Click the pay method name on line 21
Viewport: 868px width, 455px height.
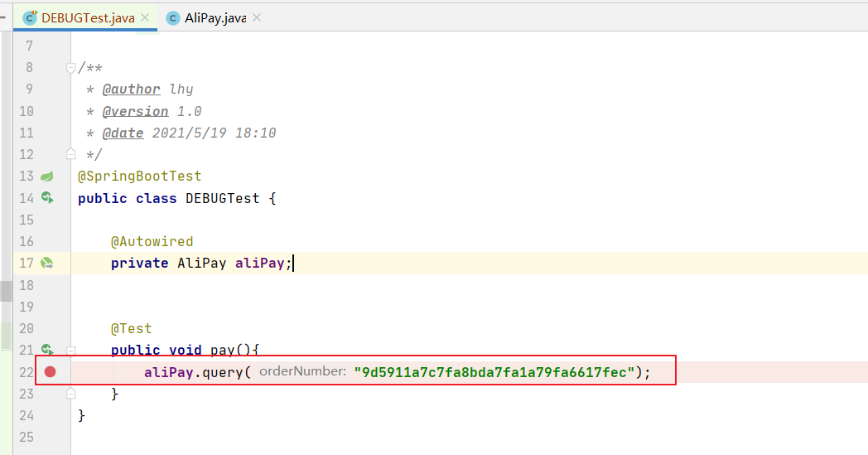tap(223, 351)
